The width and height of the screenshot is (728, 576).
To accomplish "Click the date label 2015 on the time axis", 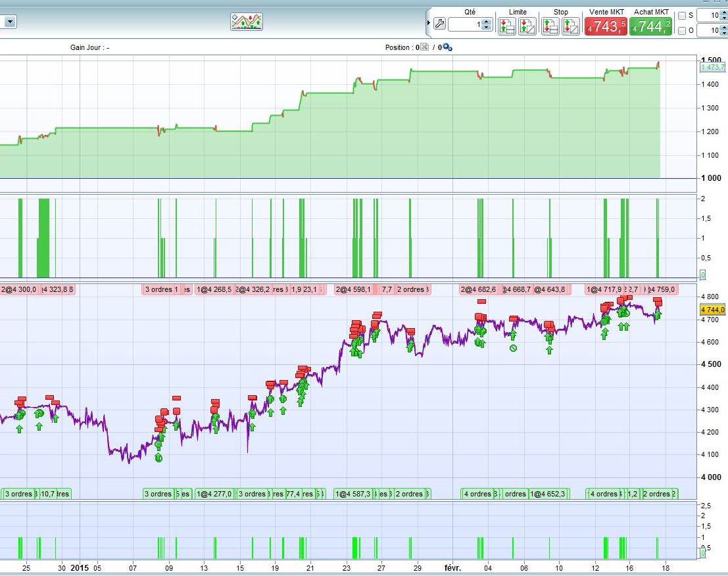I will pyautogui.click(x=79, y=567).
